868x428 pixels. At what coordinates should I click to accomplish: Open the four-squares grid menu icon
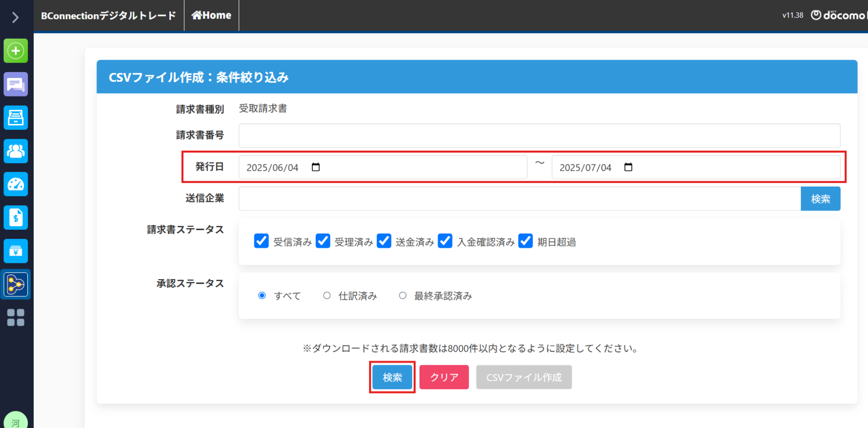coord(16,317)
